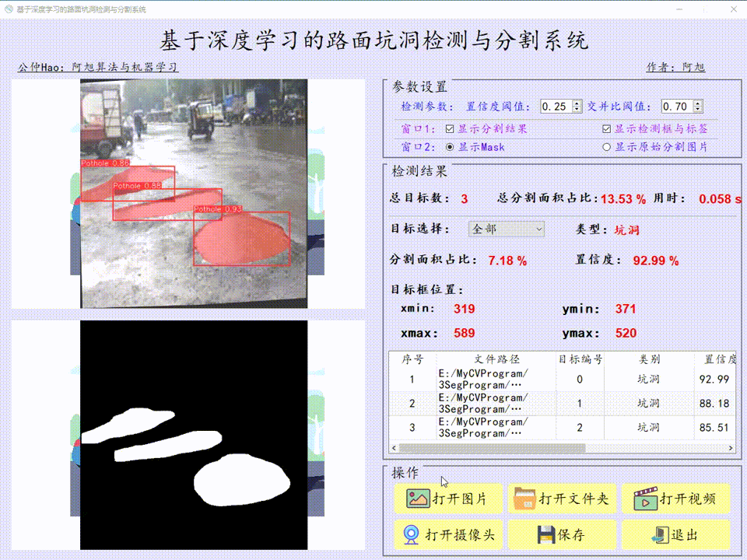
Task: Open the 目标选择 dropdown showing 全部
Action: click(x=506, y=229)
